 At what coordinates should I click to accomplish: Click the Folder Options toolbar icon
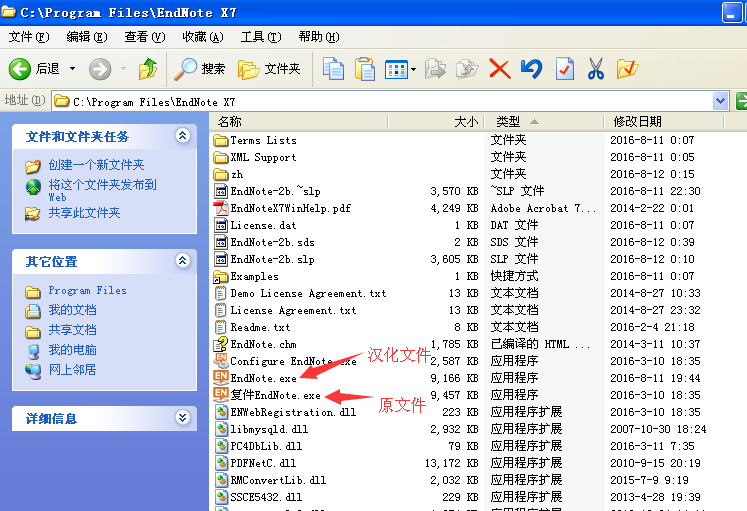tap(627, 69)
